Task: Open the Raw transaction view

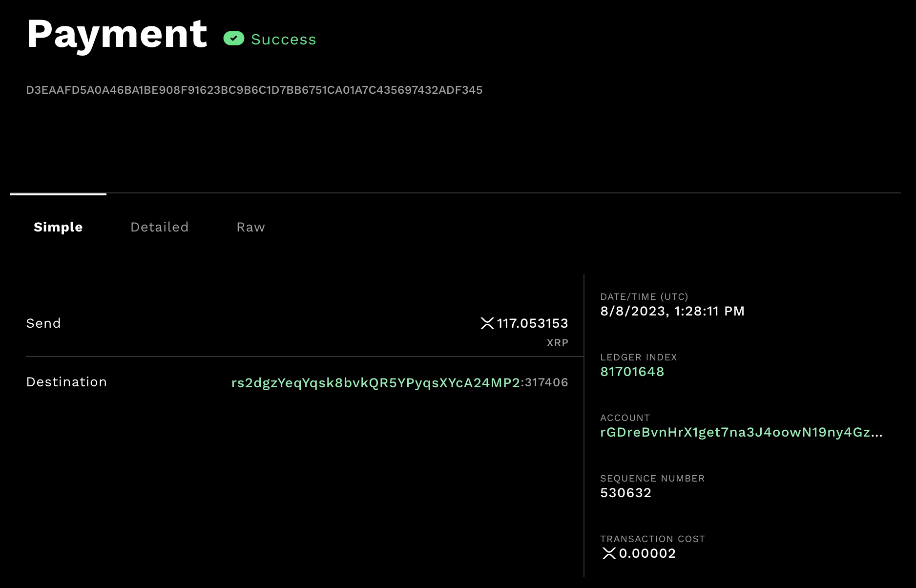Action: point(250,227)
